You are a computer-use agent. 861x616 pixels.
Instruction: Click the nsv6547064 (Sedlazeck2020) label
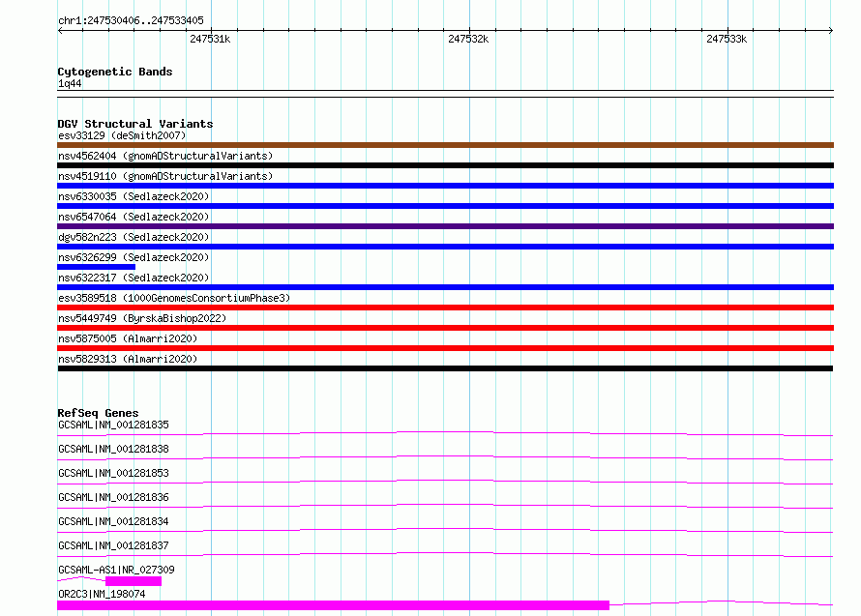point(134,217)
